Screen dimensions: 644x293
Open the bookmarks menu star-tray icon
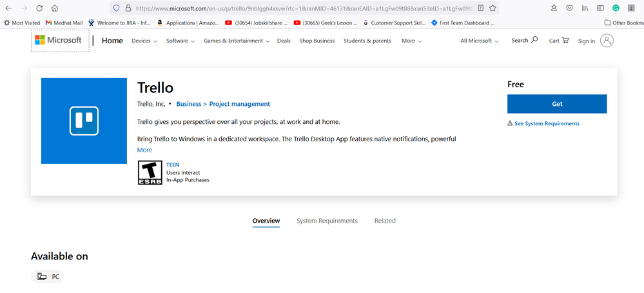554,8
